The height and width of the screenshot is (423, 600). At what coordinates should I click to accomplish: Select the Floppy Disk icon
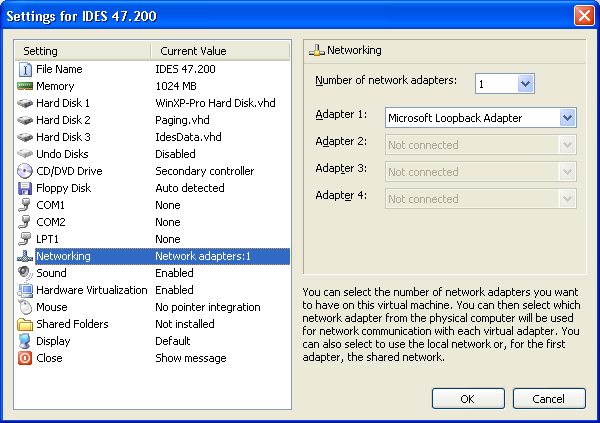point(25,188)
